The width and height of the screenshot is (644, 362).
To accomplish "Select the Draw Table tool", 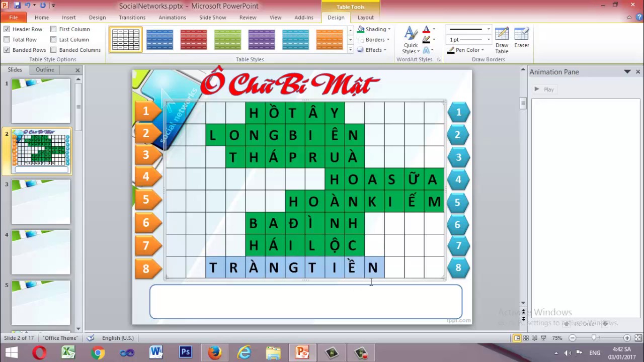I will pos(502,40).
